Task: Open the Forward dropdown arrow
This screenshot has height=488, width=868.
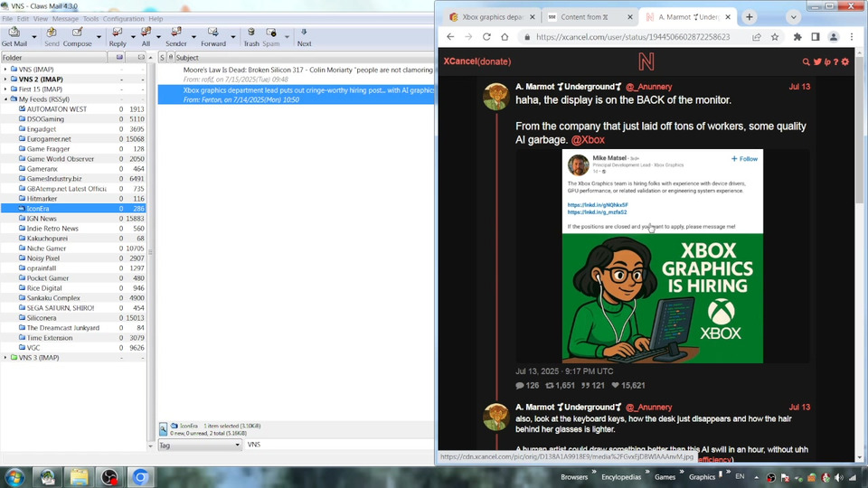Action: click(232, 37)
